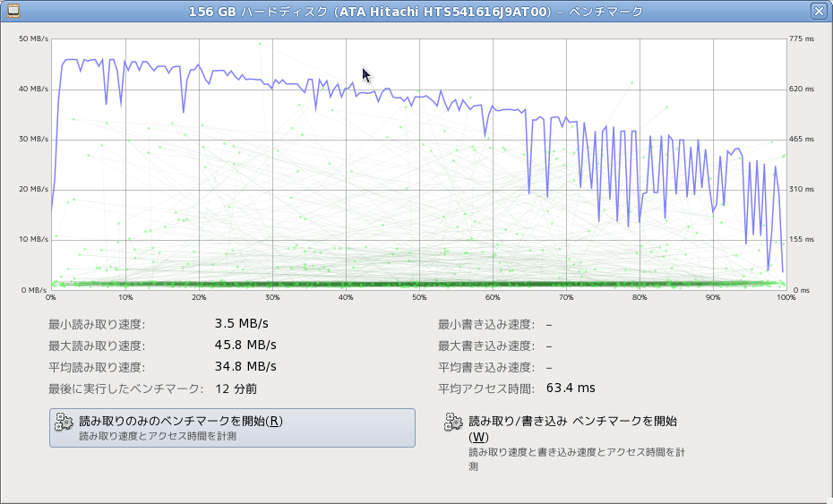Click the 0 MB/s axis label
833x504 pixels.
pos(34,290)
